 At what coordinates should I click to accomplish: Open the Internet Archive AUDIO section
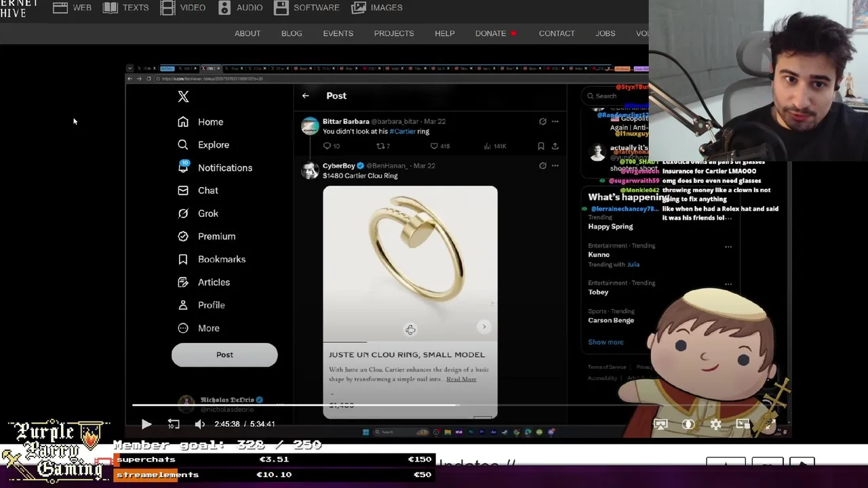click(241, 7)
